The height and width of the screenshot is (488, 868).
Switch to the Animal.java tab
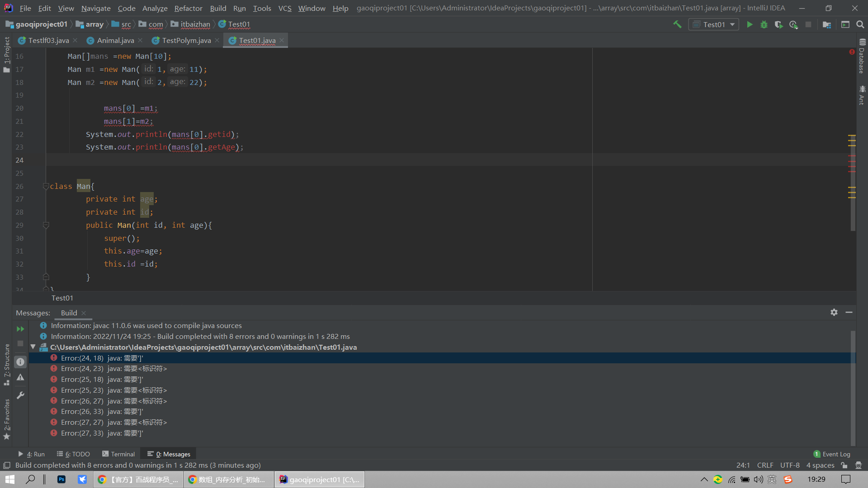(x=115, y=40)
